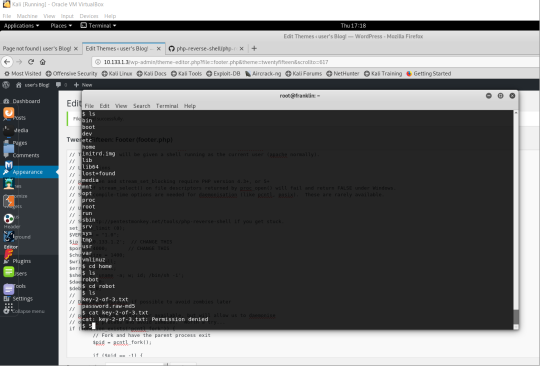Open Applications menu in Kali top bar
The height and width of the screenshot is (366, 540).
click(21, 25)
